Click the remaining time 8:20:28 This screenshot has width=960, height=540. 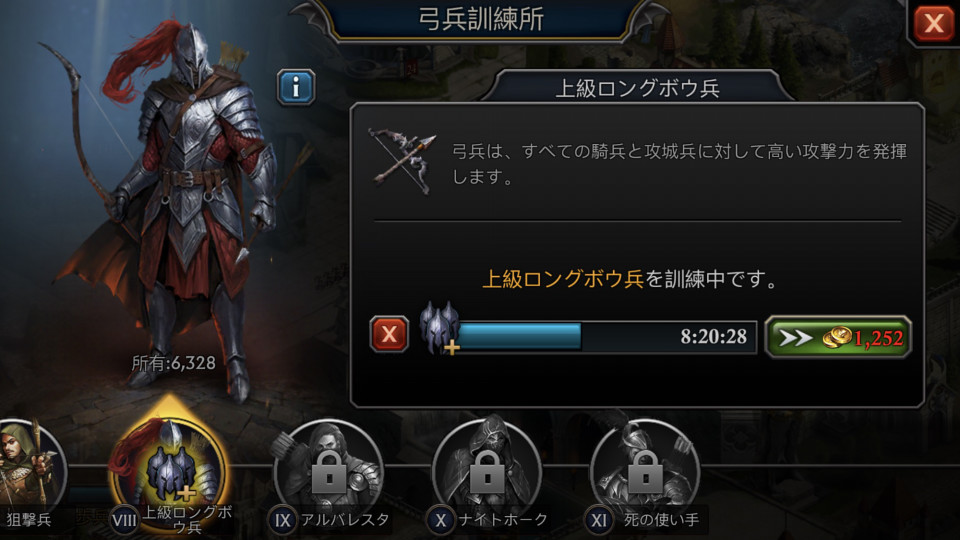click(x=713, y=336)
